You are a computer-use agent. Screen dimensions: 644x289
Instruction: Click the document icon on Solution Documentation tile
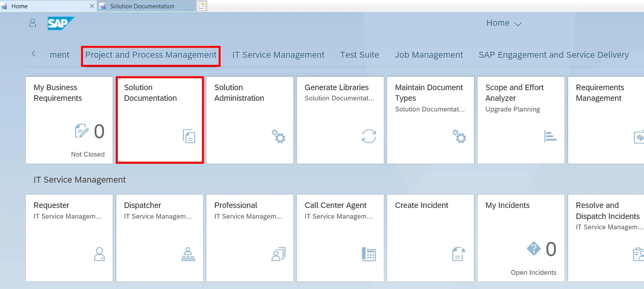[189, 136]
